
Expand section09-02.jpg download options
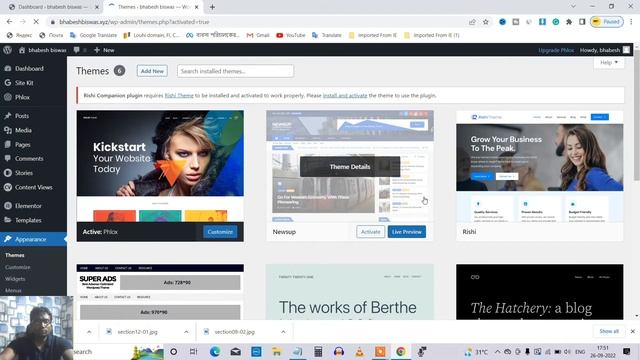(x=283, y=332)
